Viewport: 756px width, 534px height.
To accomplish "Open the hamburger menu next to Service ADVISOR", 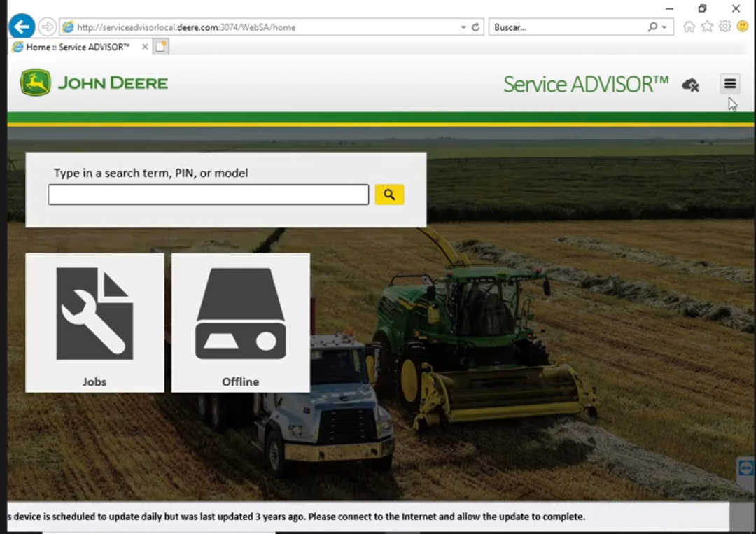I will click(730, 83).
